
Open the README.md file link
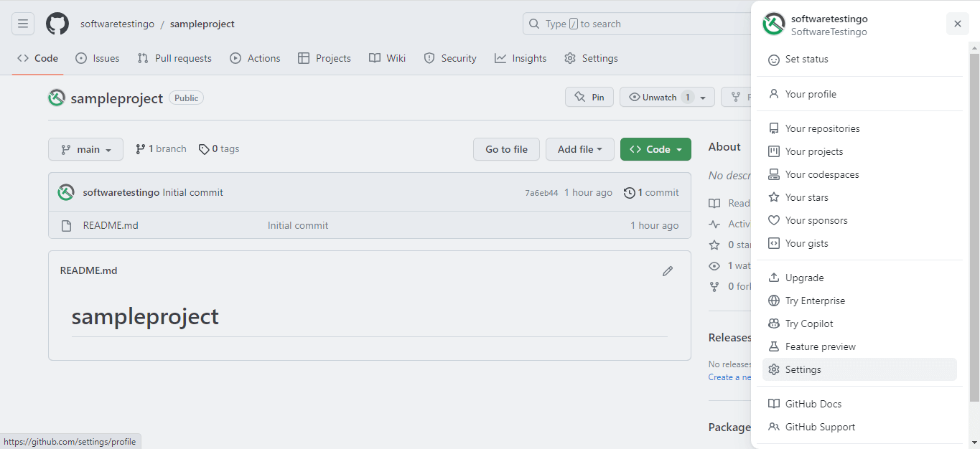pos(111,225)
